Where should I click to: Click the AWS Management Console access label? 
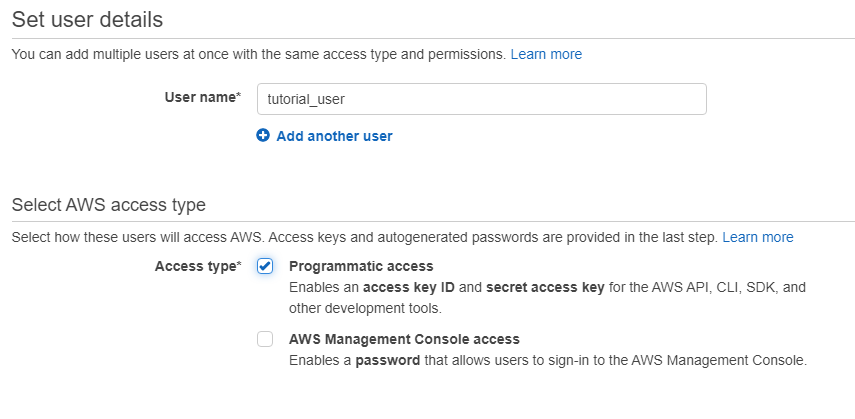404,339
